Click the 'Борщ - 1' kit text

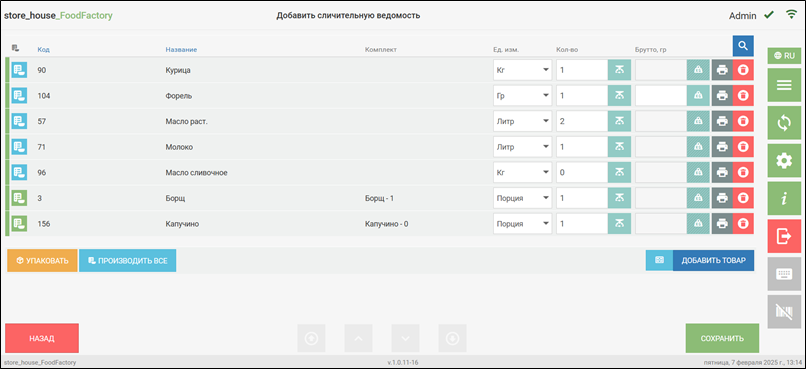379,198
